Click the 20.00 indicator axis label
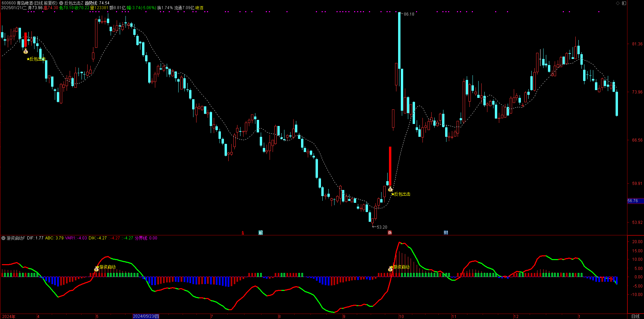Image resolution: width=644 pixels, height=319 pixels. 637,242
